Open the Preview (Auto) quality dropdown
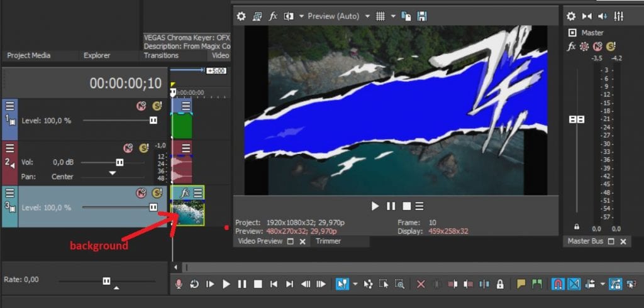Viewport: 644px width, 308px height. tap(333, 16)
